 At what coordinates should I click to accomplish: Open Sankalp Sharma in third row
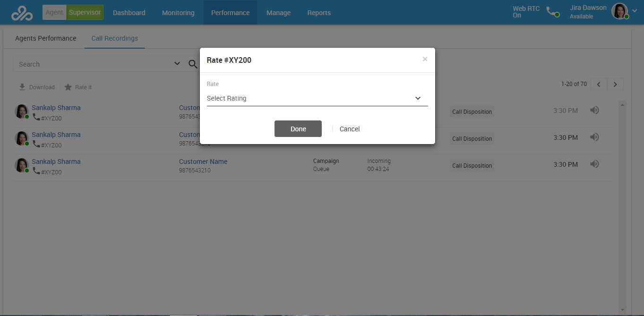point(56,162)
